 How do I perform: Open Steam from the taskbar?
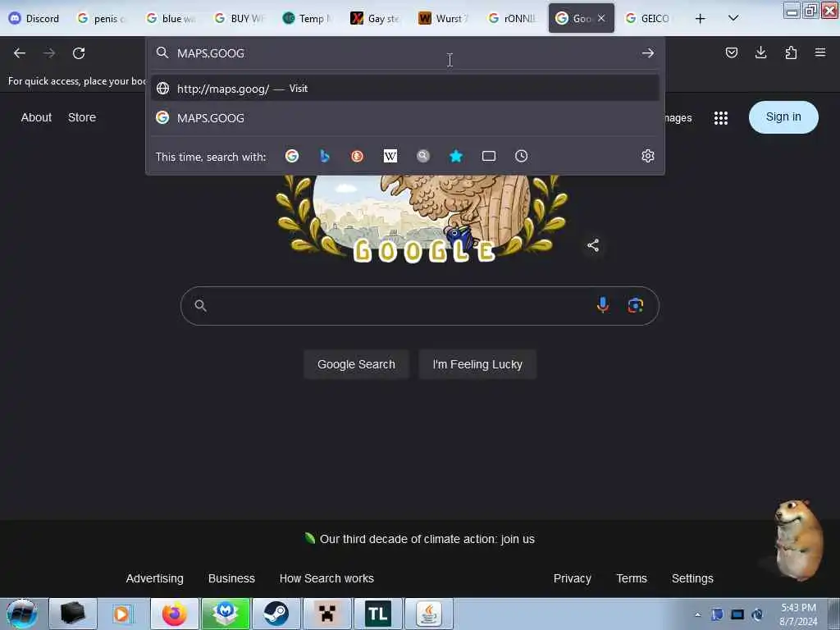click(276, 614)
